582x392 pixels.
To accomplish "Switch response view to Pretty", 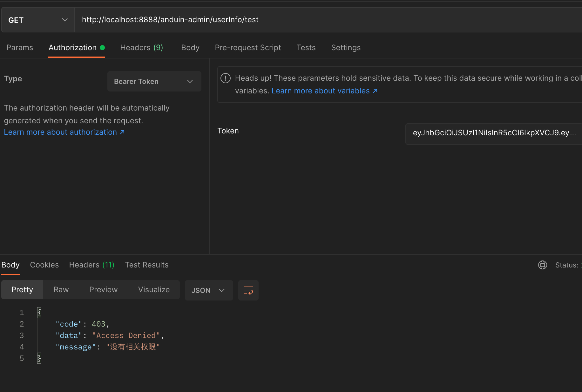I will [22, 290].
